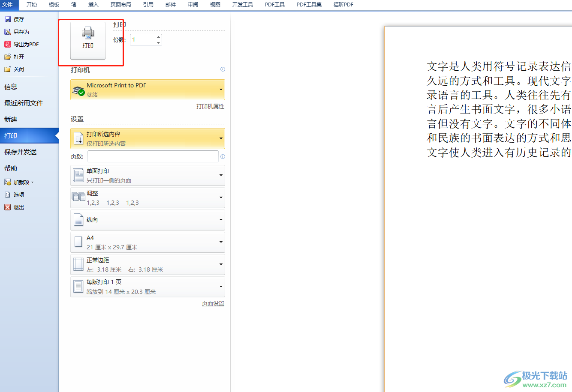Switch to the PDF工具 ribbon tab
This screenshot has width=572, height=392.
(275, 5)
